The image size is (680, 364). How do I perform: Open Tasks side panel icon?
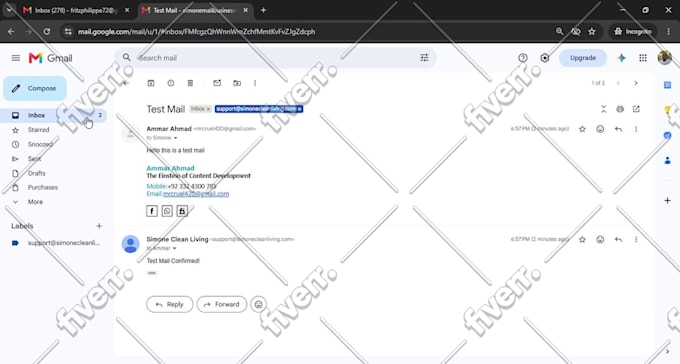(667, 136)
